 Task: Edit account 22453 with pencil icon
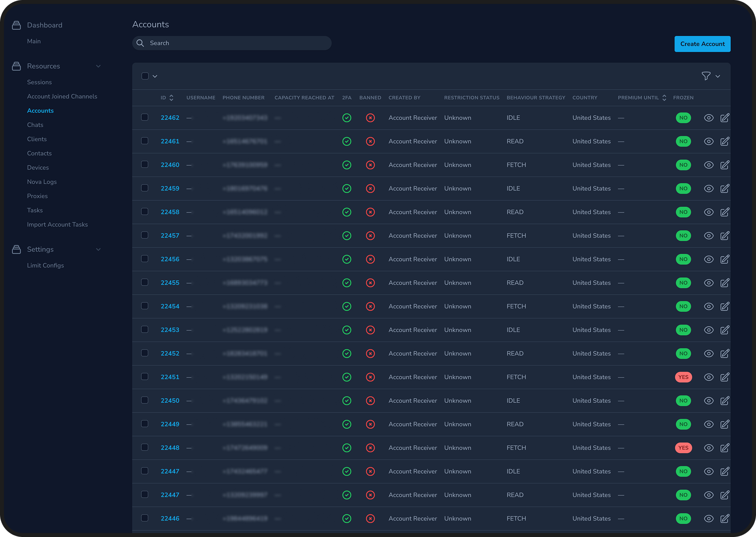(725, 330)
